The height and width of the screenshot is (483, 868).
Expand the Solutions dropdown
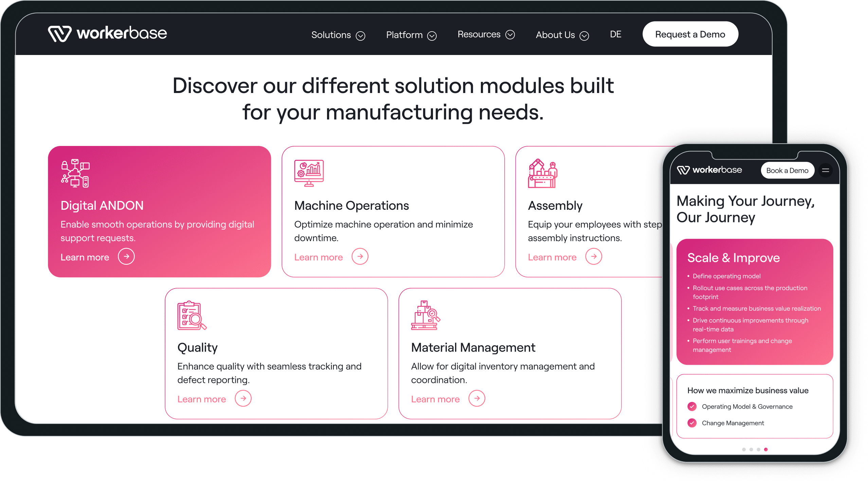[338, 35]
